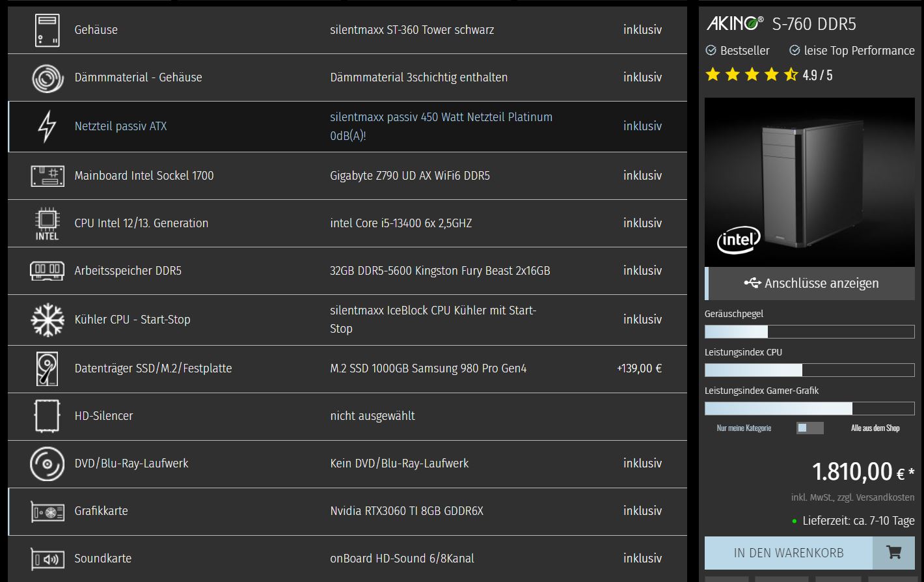Toggle the Nur meine Kategorie / Alle aus dem Shop switch
The image size is (924, 582).
tap(810, 428)
